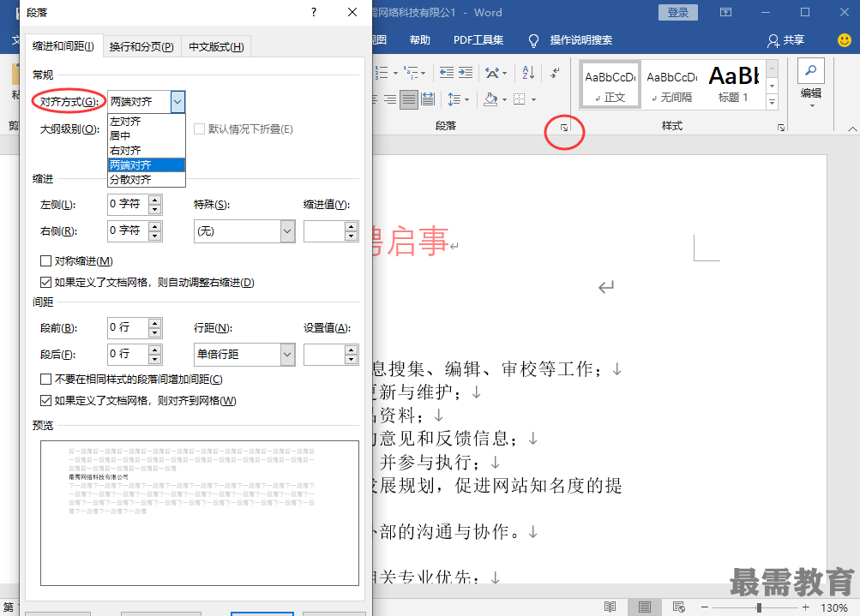Screen dimensions: 860x616
Task: Click the ribbon display options icon
Action: point(725,12)
